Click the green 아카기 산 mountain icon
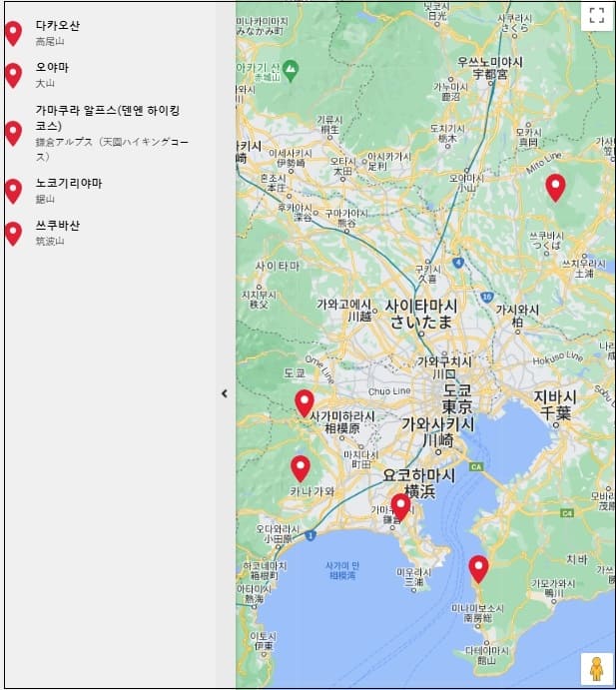The width and height of the screenshot is (616, 690). pos(291,69)
